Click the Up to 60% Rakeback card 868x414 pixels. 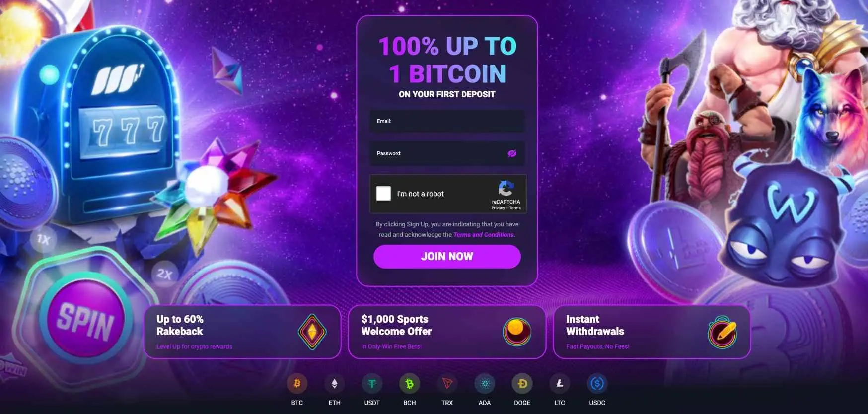click(x=242, y=332)
